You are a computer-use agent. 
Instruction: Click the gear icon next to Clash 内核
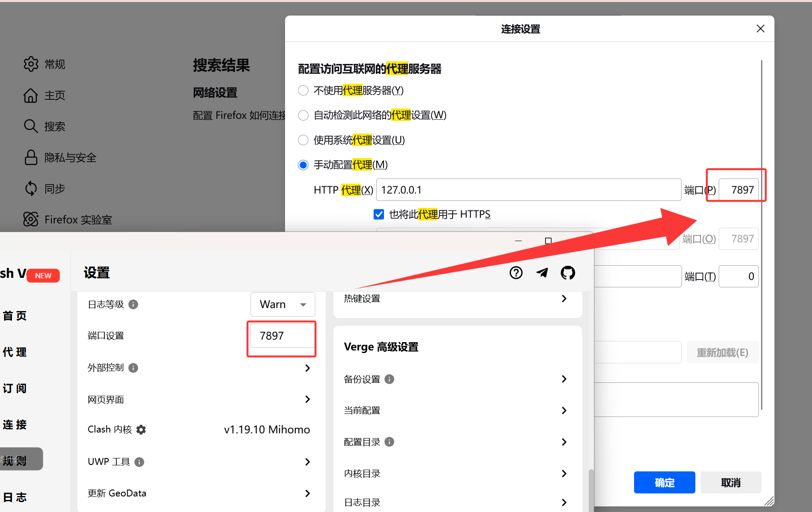click(141, 429)
